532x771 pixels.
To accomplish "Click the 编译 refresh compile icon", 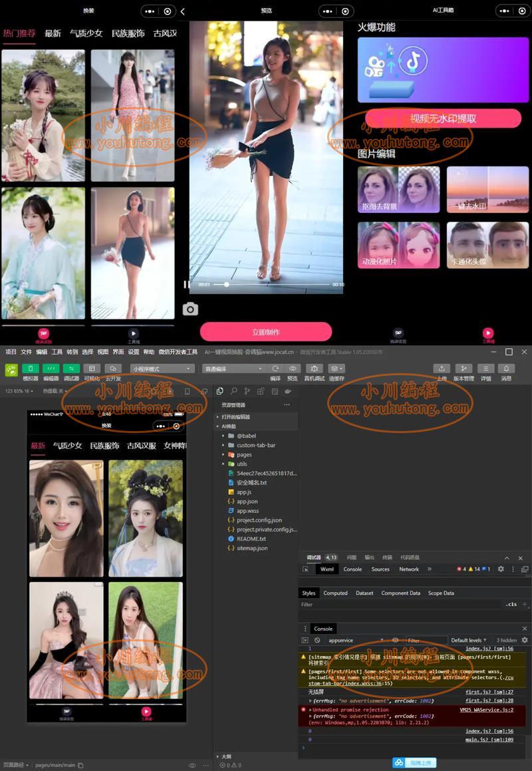I will pos(275,369).
